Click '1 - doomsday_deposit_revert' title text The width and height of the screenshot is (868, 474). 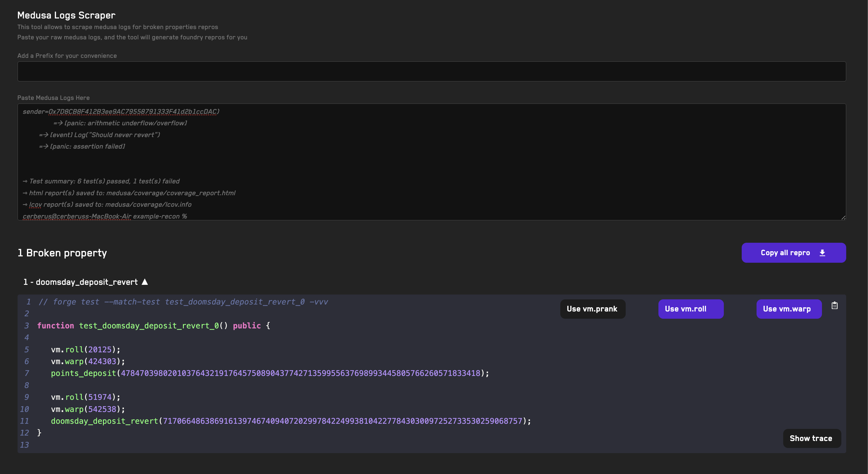(x=80, y=282)
